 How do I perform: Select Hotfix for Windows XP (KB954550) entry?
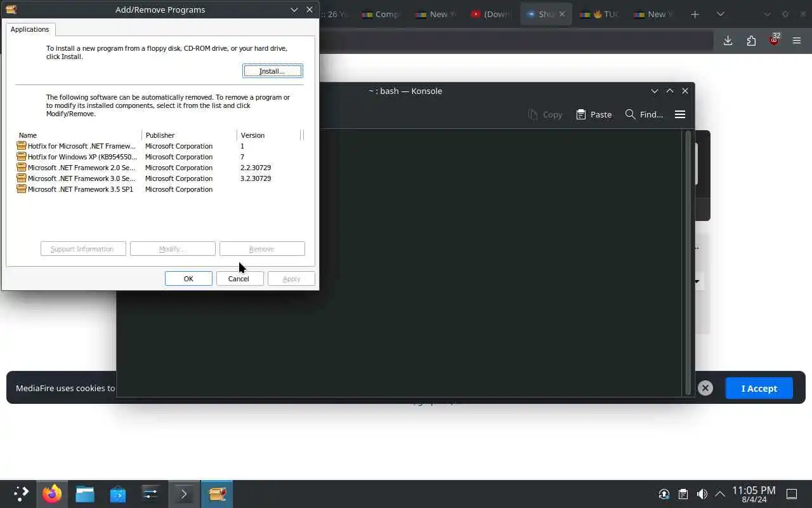[x=76, y=157]
